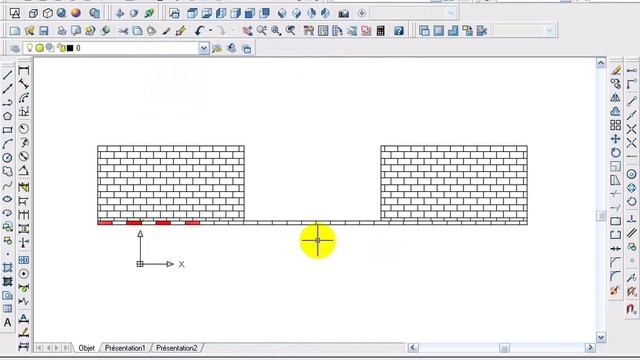Screen dimensions: 640x360
Task: Open the QuickCalc calculator
Action: point(381,31)
